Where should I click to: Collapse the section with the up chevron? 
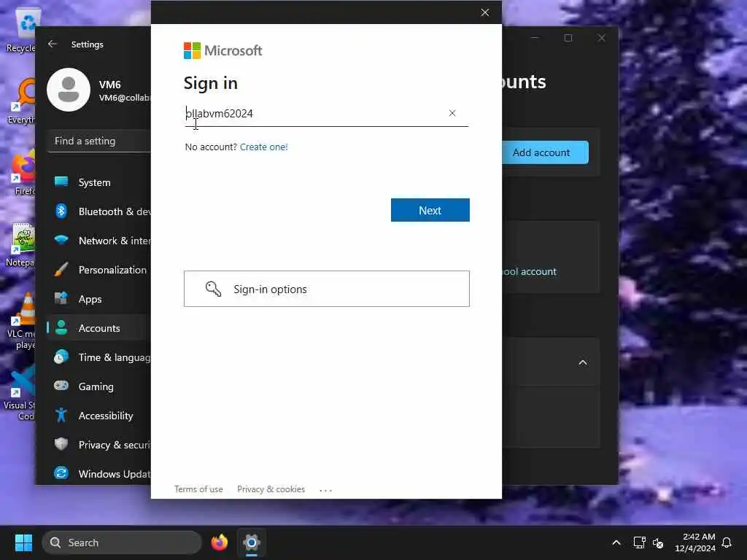583,362
